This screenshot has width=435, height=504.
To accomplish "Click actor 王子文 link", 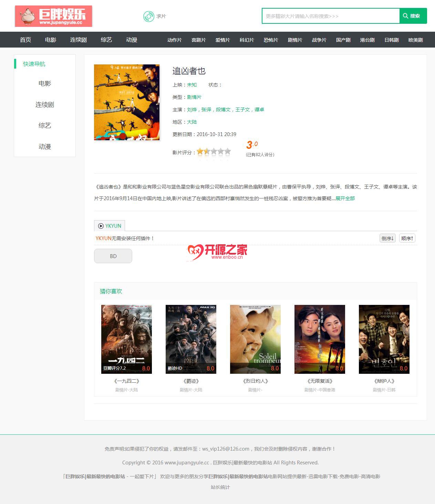I will point(242,110).
